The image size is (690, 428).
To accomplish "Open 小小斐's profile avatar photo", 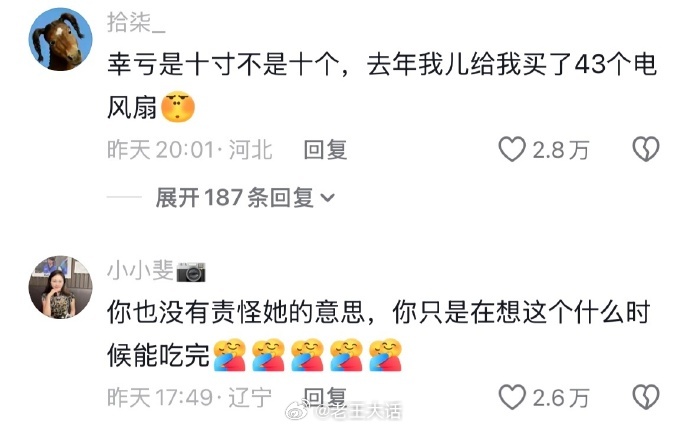I will tap(60, 287).
